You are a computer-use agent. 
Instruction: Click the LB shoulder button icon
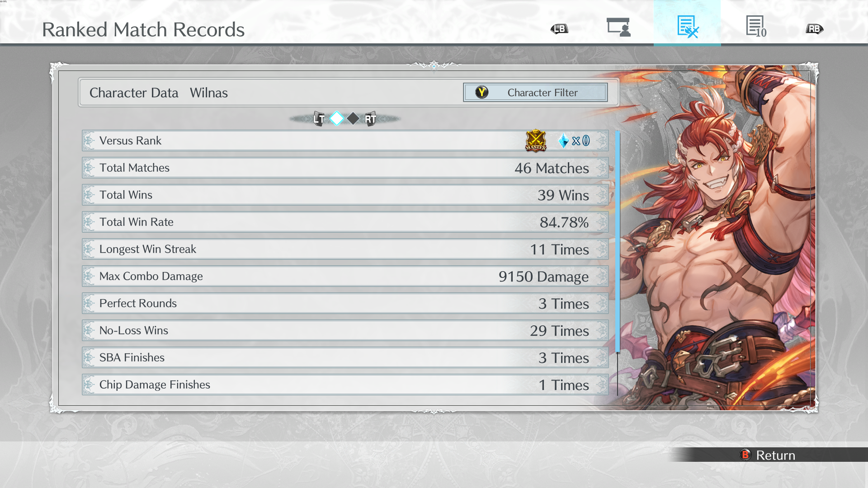tap(559, 29)
